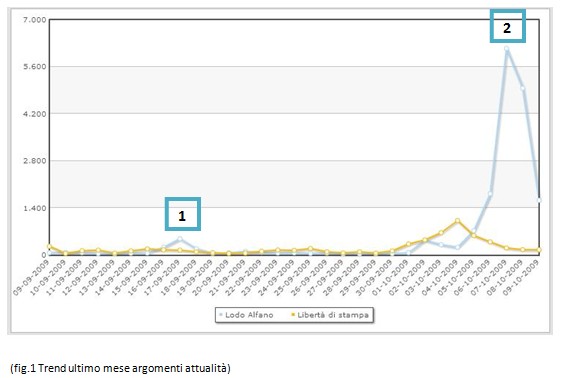Click the 0 y-axis label
Viewport: 565px width, 378px height.
(44, 255)
